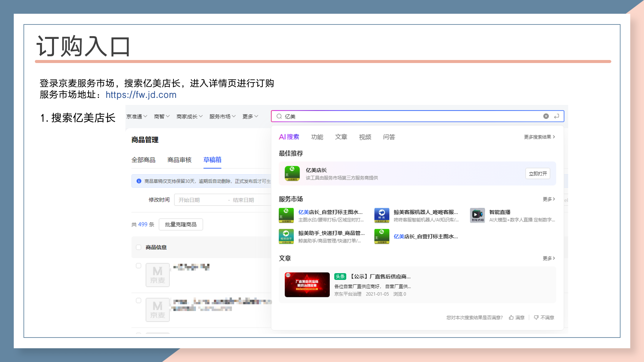Switch to the 功能 search tab

tap(317, 137)
